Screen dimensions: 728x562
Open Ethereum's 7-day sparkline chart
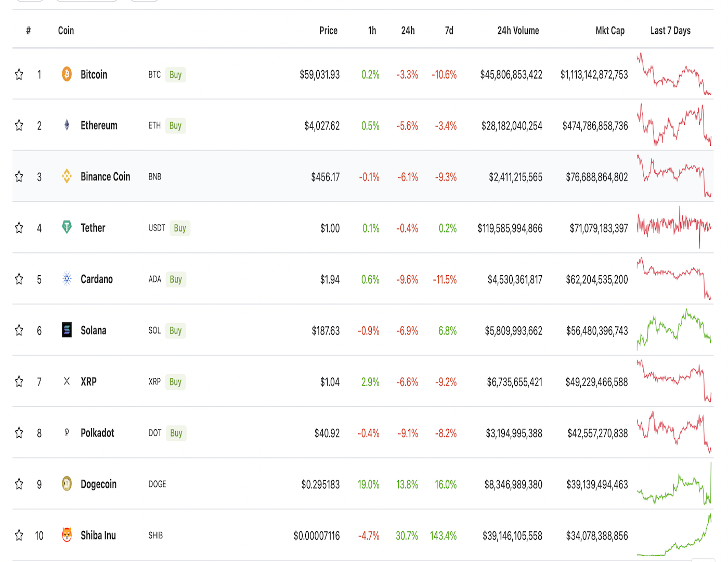click(x=674, y=125)
